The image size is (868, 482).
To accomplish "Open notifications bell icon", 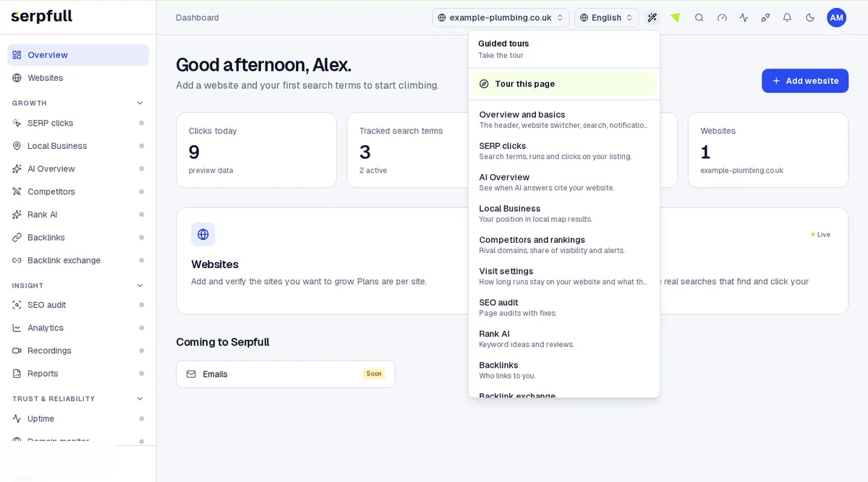I will pos(787,17).
